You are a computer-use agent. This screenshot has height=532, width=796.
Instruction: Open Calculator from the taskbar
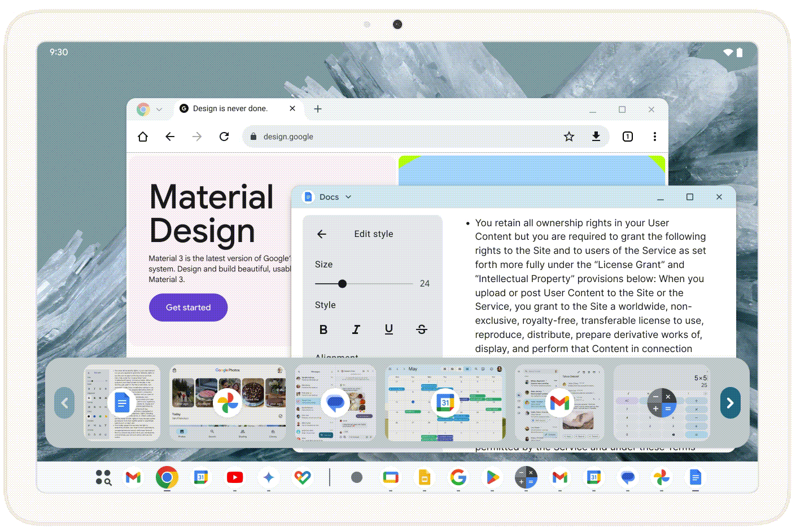click(x=526, y=478)
